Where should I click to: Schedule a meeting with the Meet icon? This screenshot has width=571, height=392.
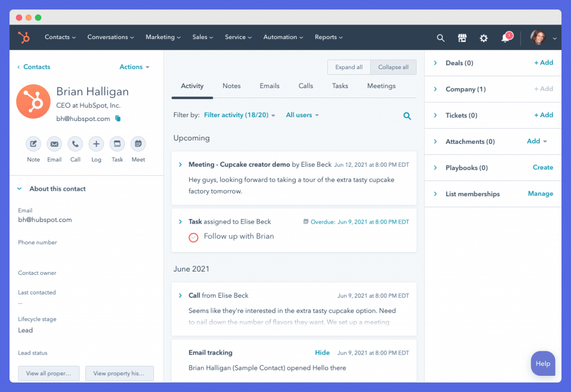click(138, 144)
